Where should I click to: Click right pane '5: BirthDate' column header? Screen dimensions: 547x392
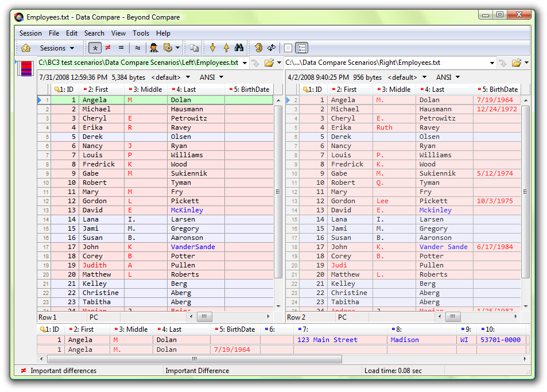pyautogui.click(x=497, y=90)
